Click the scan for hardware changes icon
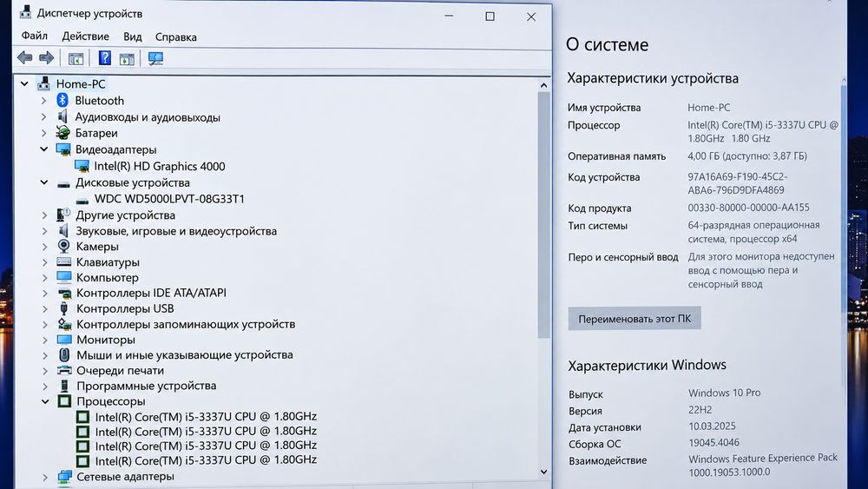 coord(155,58)
